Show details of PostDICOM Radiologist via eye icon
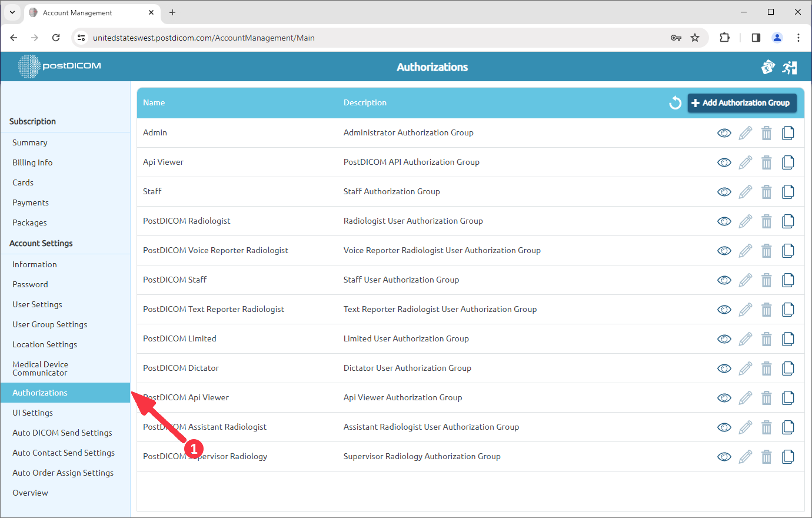The height and width of the screenshot is (518, 812). 724,221
